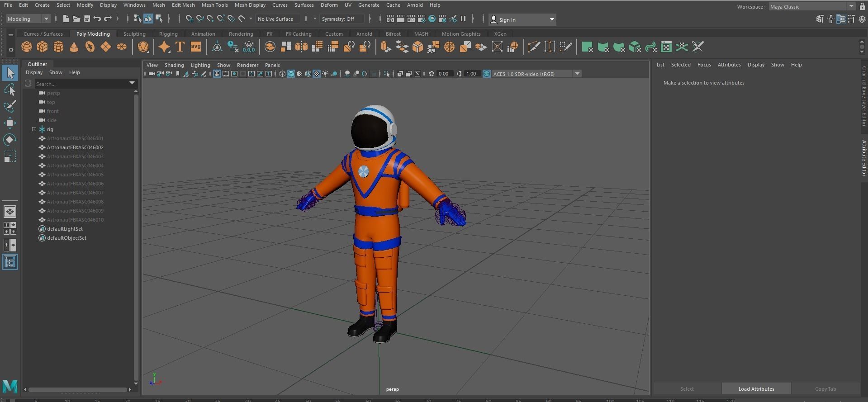Toggle the color management view transform button
Image resolution: width=868 pixels, height=402 pixels.
coord(487,74)
